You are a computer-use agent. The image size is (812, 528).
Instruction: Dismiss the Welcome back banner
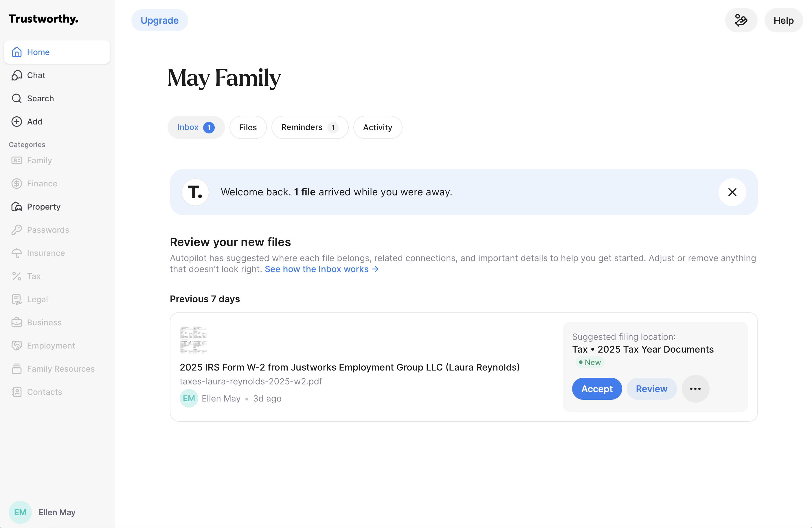(732, 192)
